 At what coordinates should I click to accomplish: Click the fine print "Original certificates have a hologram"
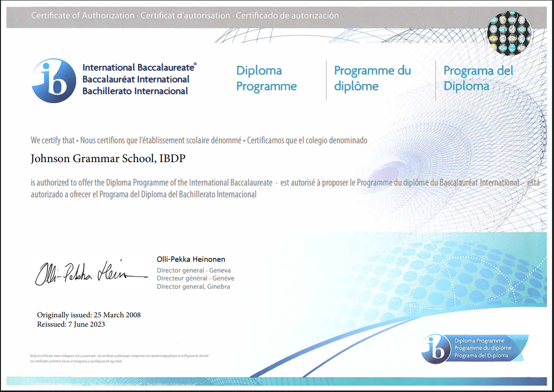pos(63,356)
